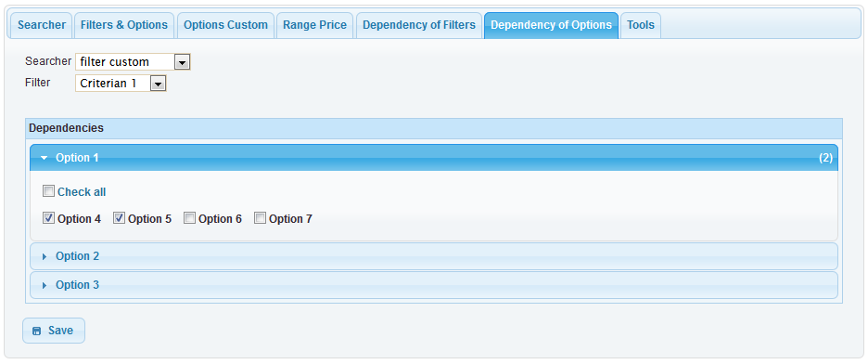Open the Criterian 1 Filter combo box
Viewport: 868px width, 364px height.
click(x=121, y=84)
